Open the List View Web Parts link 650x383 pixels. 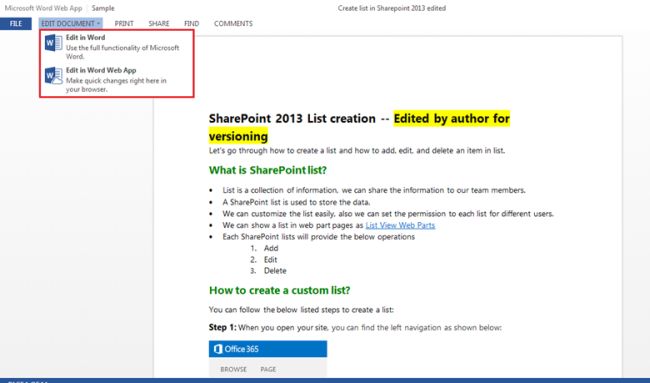point(400,225)
